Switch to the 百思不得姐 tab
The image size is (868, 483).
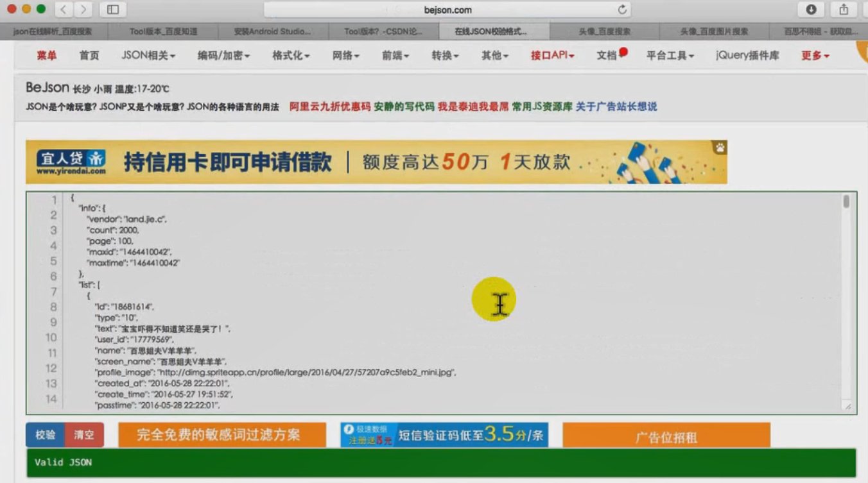[x=819, y=31]
